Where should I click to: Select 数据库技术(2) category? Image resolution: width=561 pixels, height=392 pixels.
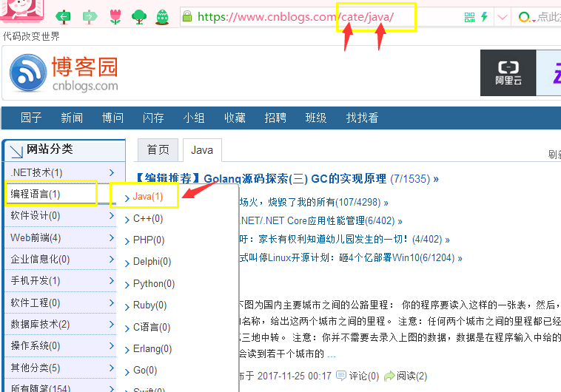[40, 325]
